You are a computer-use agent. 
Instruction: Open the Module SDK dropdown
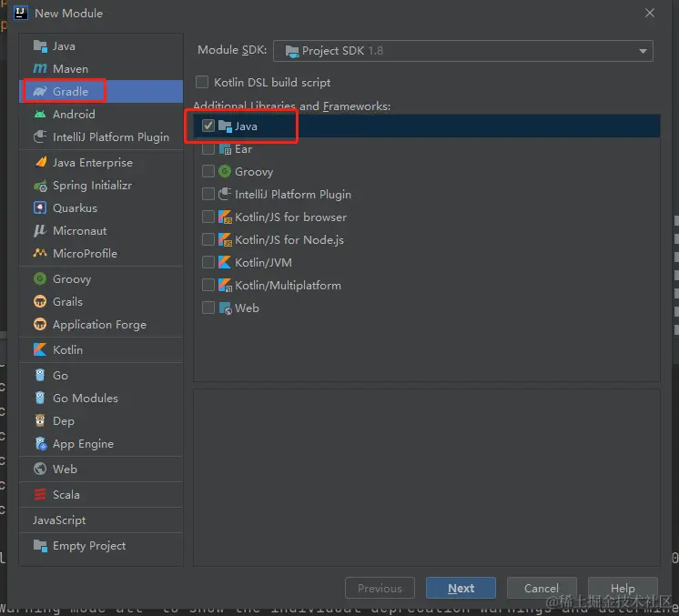point(463,51)
